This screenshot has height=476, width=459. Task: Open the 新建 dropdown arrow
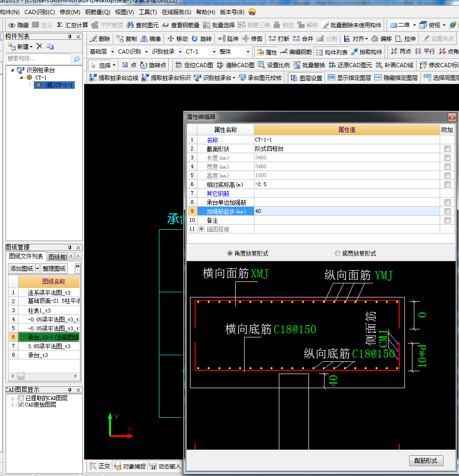coord(32,47)
